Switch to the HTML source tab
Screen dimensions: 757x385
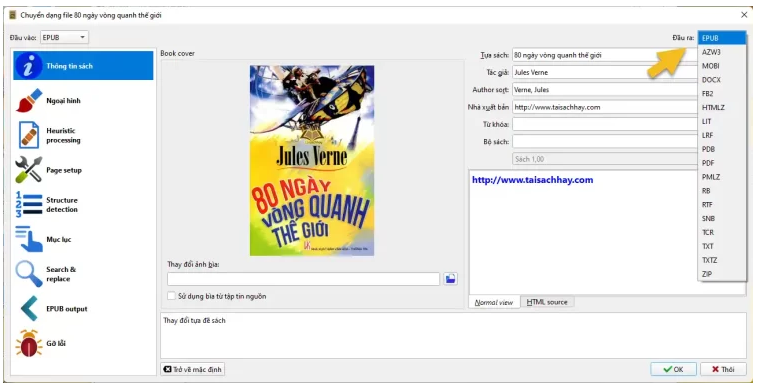point(547,302)
